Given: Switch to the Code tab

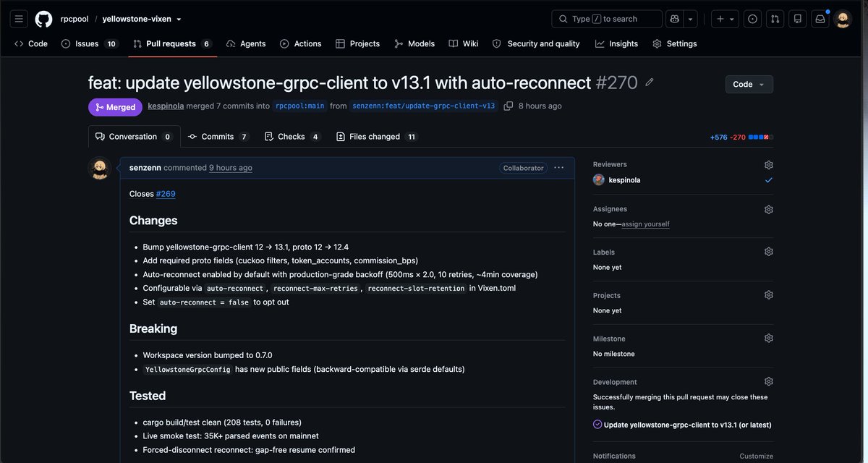Looking at the screenshot, I should pos(31,43).
